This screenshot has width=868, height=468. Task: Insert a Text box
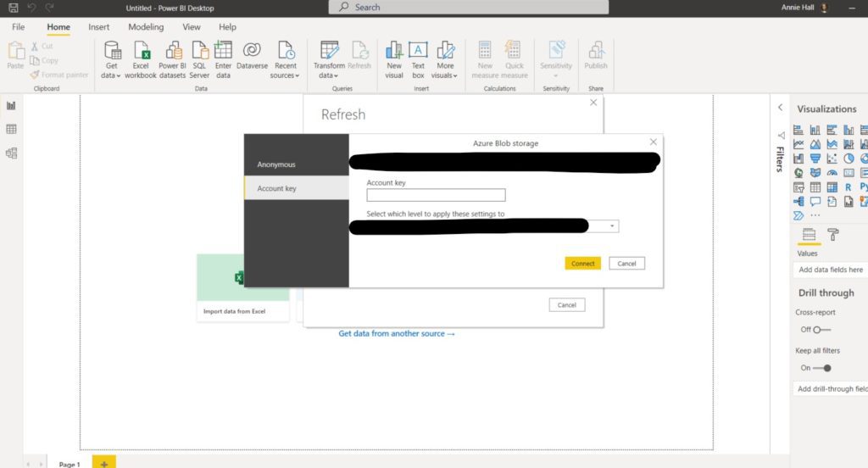(x=418, y=59)
